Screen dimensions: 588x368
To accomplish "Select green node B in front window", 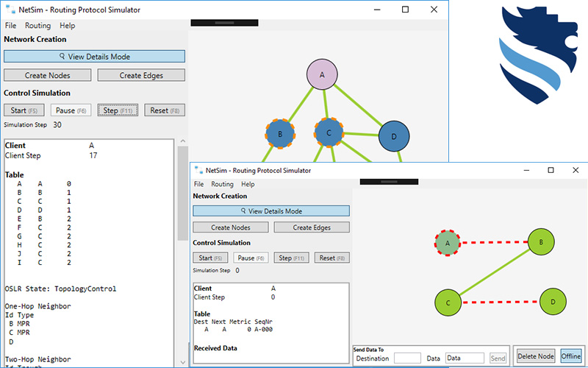I will pyautogui.click(x=541, y=242).
